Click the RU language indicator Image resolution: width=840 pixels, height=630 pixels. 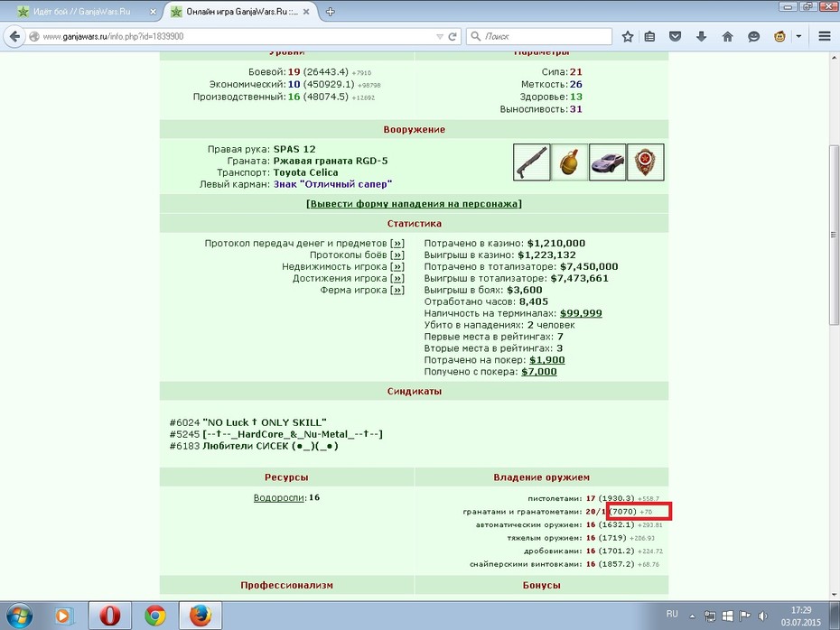[672, 614]
